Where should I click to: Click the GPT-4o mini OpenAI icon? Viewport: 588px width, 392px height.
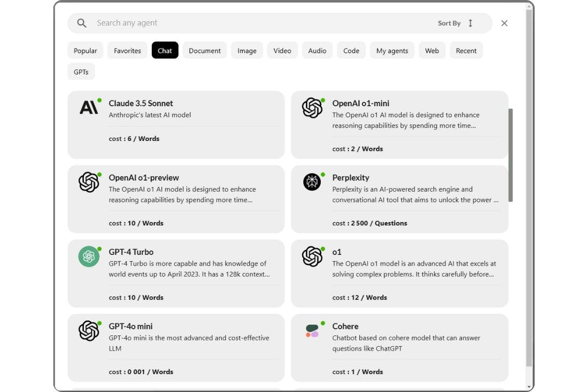pos(89,330)
